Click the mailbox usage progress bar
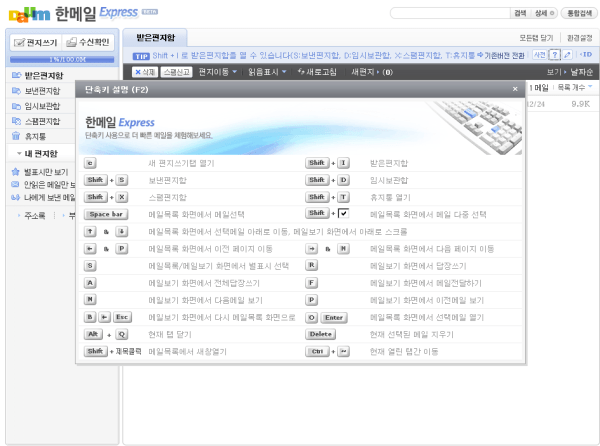Viewport: 600px width, 446px height. (62, 59)
